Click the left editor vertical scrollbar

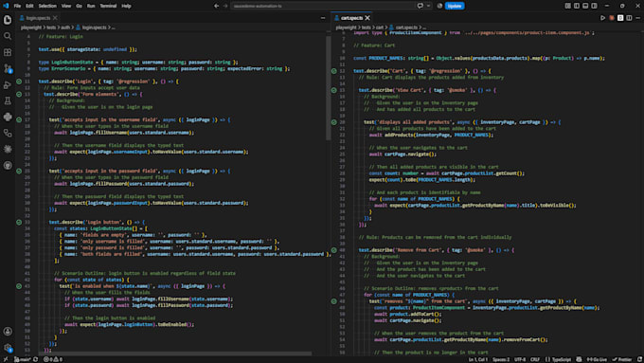329,88
